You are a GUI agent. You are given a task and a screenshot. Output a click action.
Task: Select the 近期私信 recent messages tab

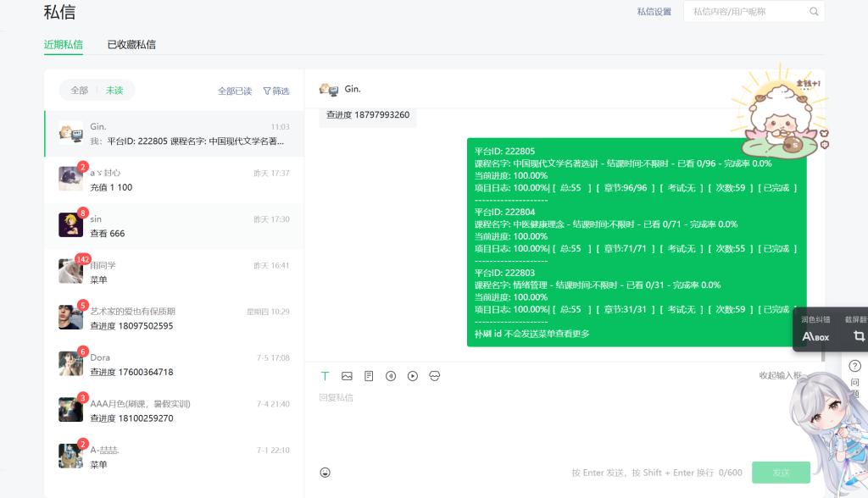click(64, 44)
